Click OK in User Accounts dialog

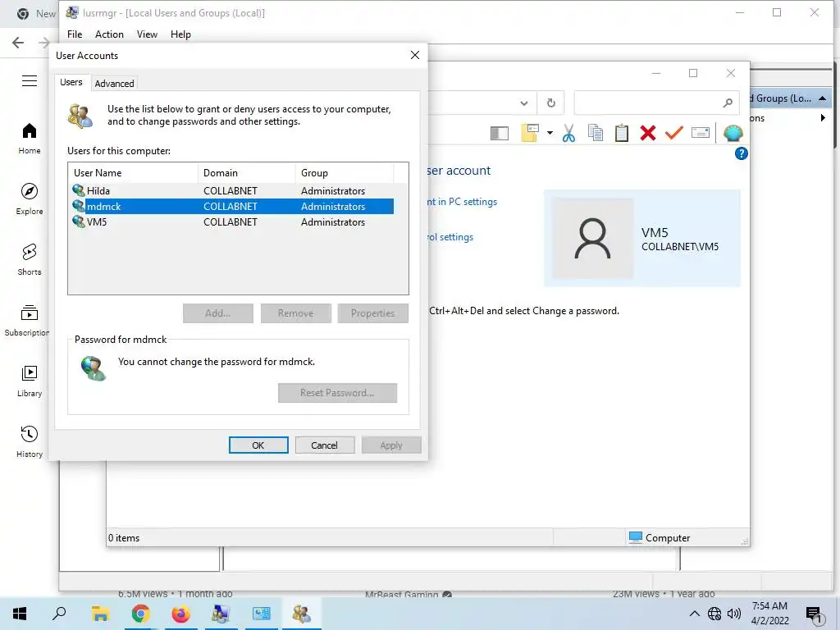coord(258,445)
